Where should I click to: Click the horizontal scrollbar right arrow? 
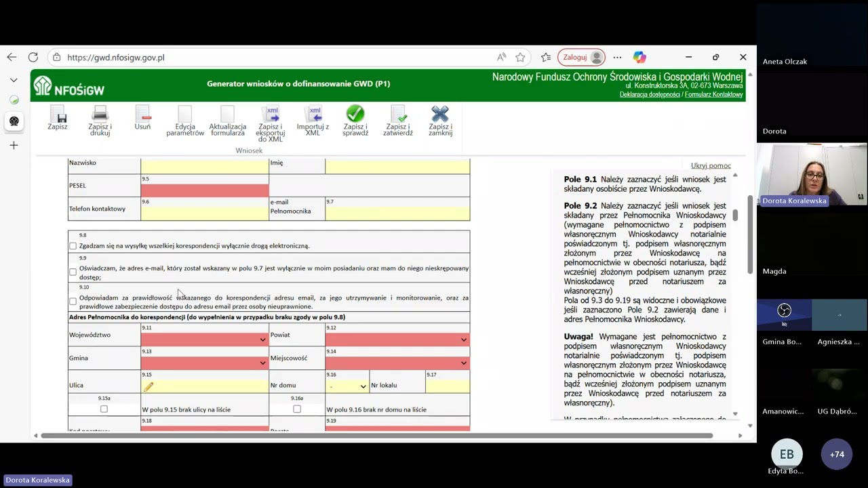click(740, 435)
